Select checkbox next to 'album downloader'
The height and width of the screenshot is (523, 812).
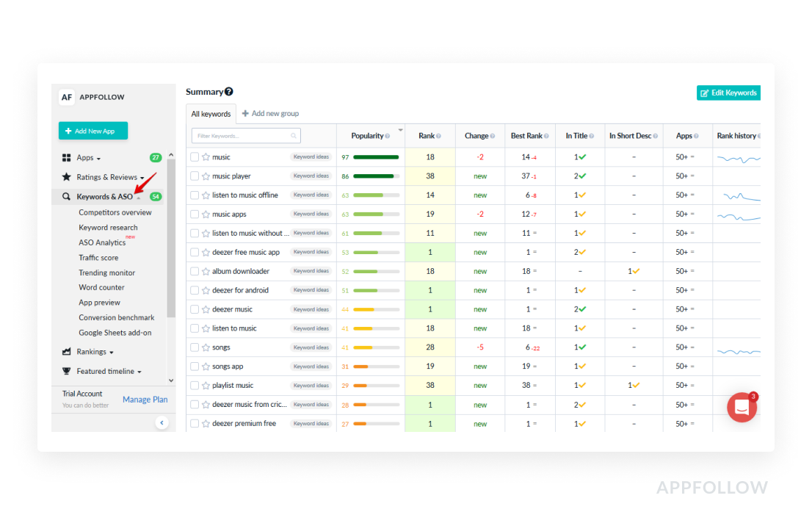195,271
